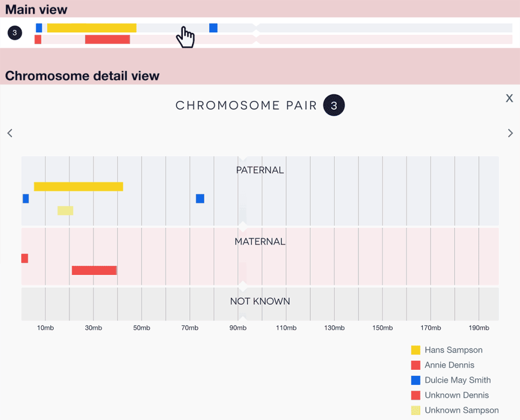
Task: Click the small blue segment at paternal row start
Action: tap(25, 198)
